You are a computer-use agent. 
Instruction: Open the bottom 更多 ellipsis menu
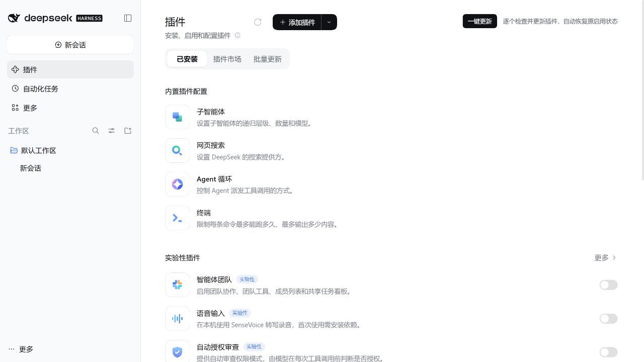pos(21,349)
